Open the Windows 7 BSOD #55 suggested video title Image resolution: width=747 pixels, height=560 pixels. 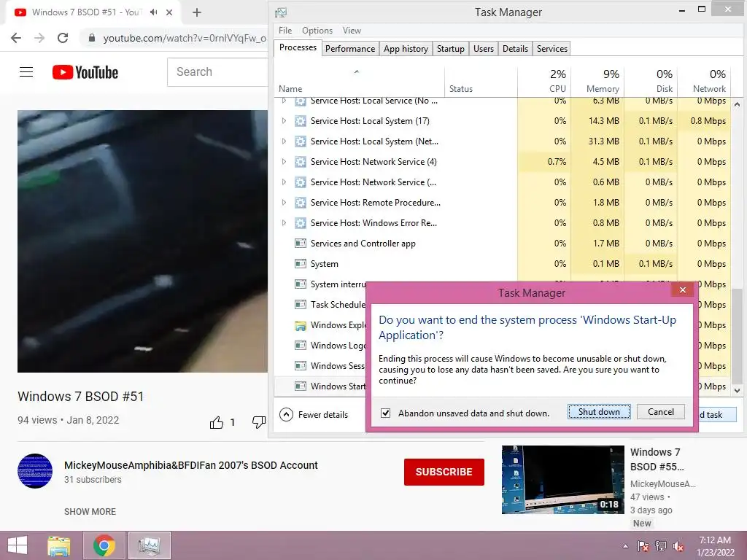(657, 459)
